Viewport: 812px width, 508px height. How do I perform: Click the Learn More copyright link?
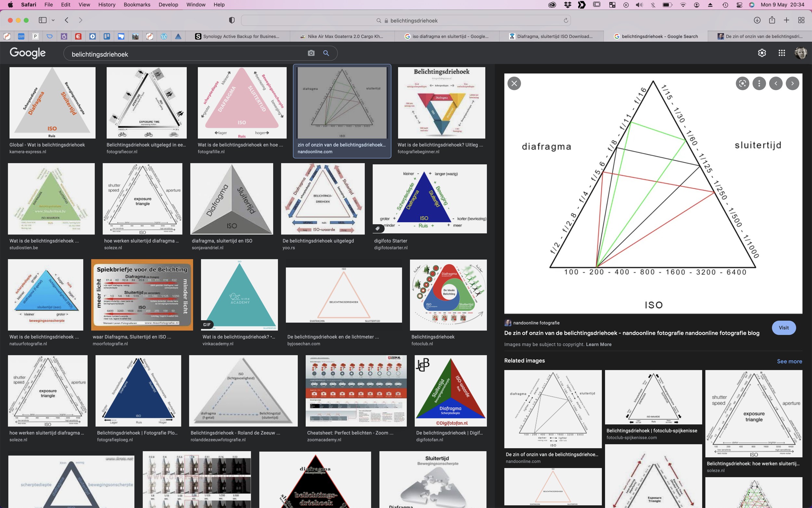coord(599,345)
